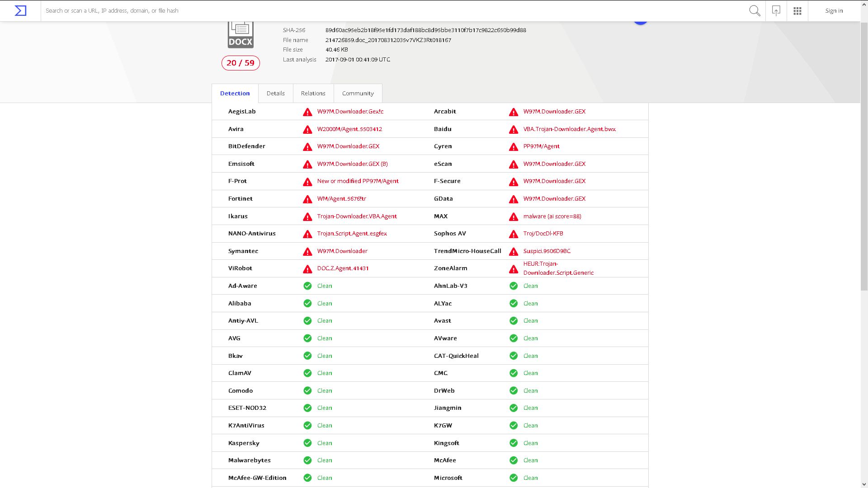Select 'malware (ai score=88)' result
This screenshot has height=488, width=868.
pos(552,216)
